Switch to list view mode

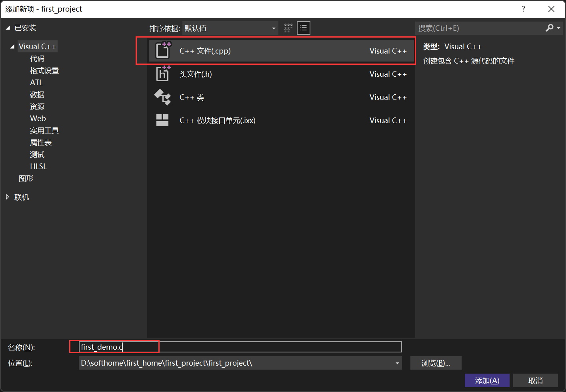[x=303, y=28]
